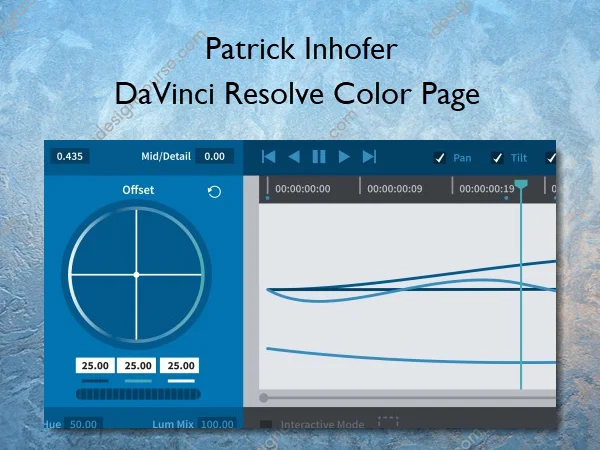
Task: Click the first 25.00 Offset value box
Action: click(95, 366)
